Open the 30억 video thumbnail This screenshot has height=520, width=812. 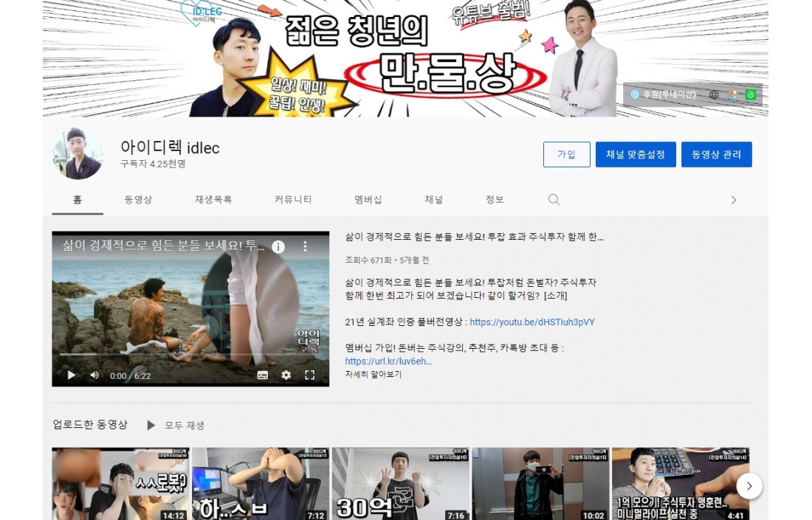[400, 483]
